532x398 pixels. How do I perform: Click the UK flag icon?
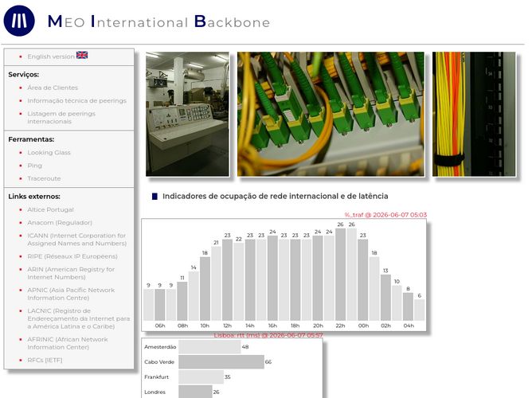[x=82, y=55]
